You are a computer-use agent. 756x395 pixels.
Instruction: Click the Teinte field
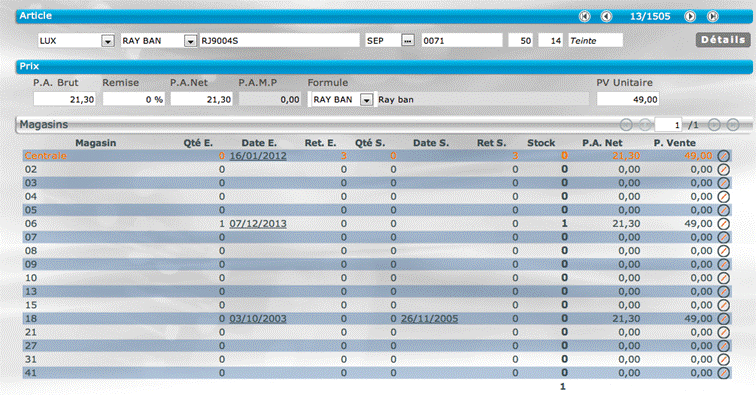click(x=595, y=41)
